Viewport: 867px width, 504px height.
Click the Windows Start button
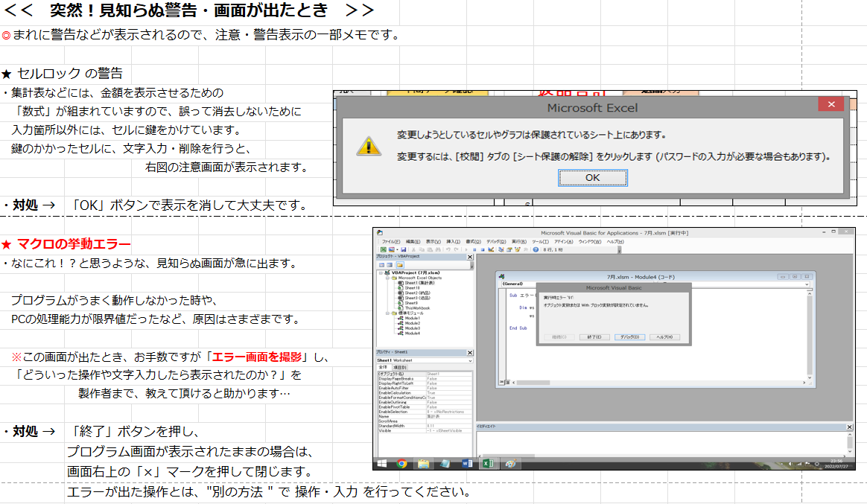click(381, 463)
